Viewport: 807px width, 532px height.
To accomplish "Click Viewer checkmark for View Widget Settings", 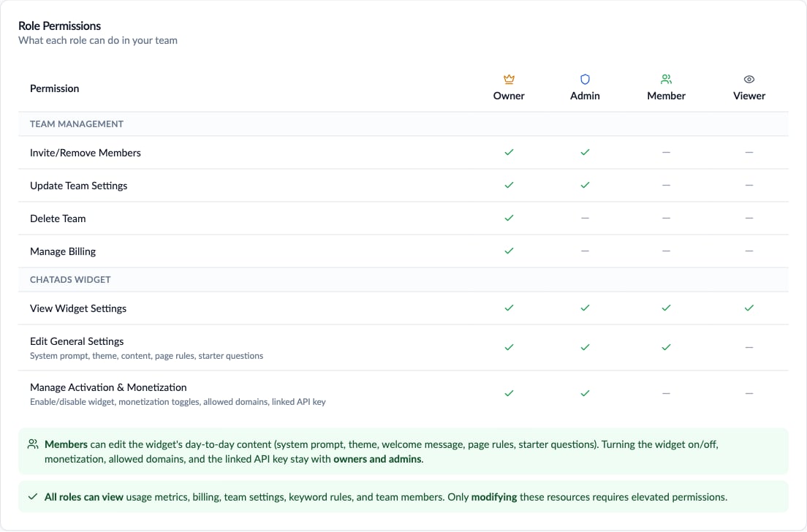I will click(x=749, y=308).
